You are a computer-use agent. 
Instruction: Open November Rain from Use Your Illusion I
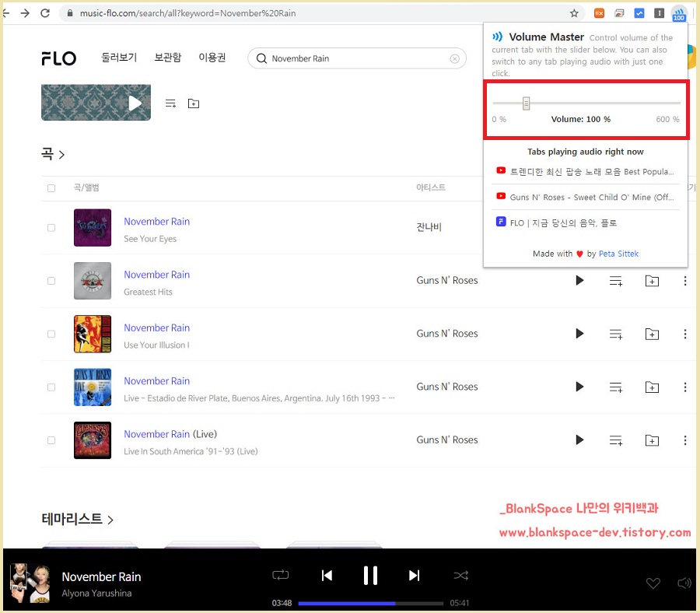156,328
